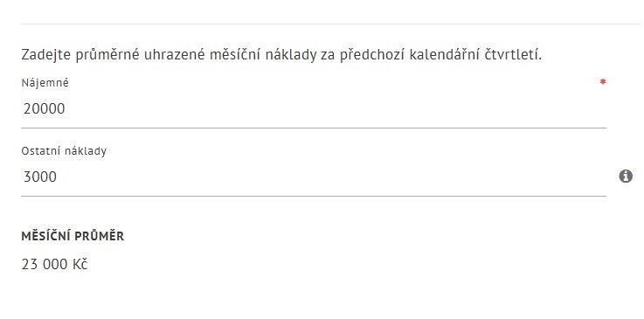Click the instruction sentence starting with Zadejte
Image resolution: width=644 pixels, height=319 pixels.
click(x=281, y=54)
